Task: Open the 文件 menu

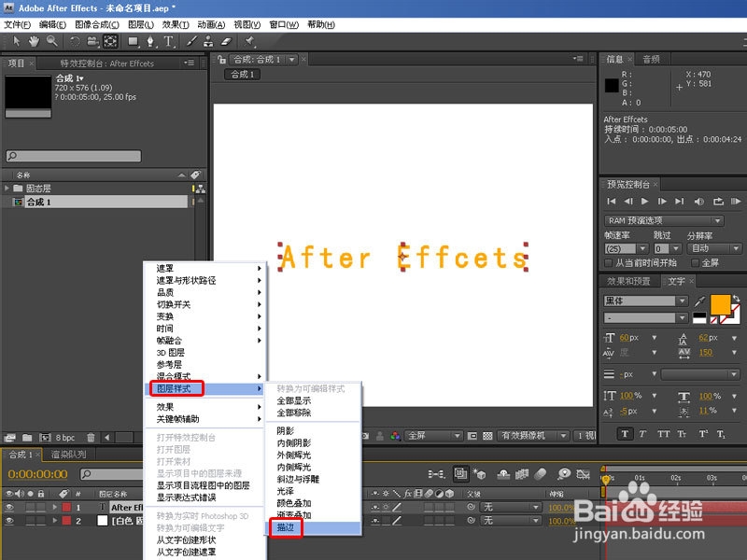Action: pyautogui.click(x=17, y=25)
